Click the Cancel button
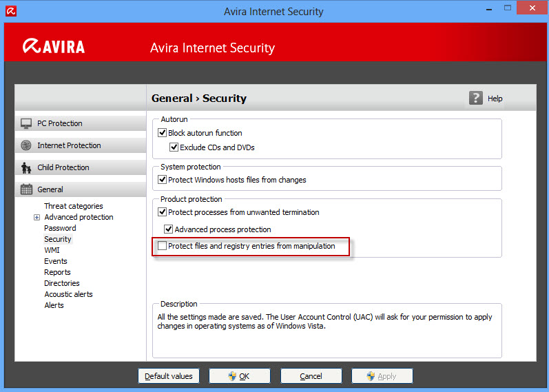The image size is (549, 392). tap(311, 376)
